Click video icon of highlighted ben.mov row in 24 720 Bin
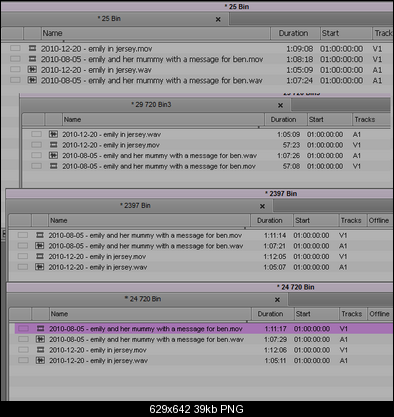Viewport: 394px width, 417px height. pyautogui.click(x=40, y=329)
